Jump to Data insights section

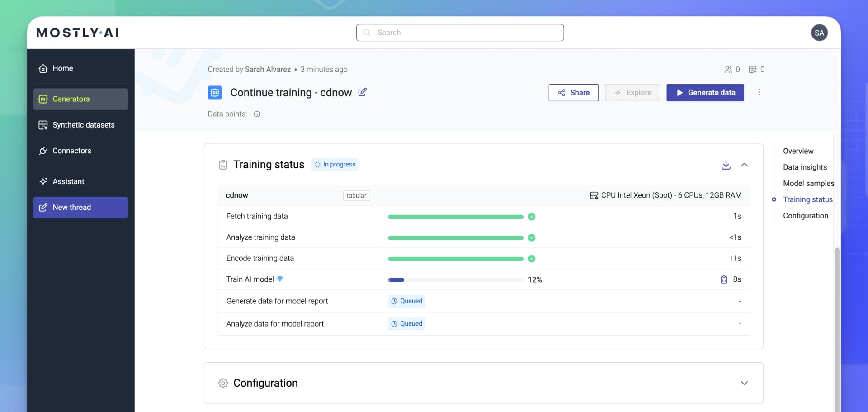pyautogui.click(x=805, y=167)
